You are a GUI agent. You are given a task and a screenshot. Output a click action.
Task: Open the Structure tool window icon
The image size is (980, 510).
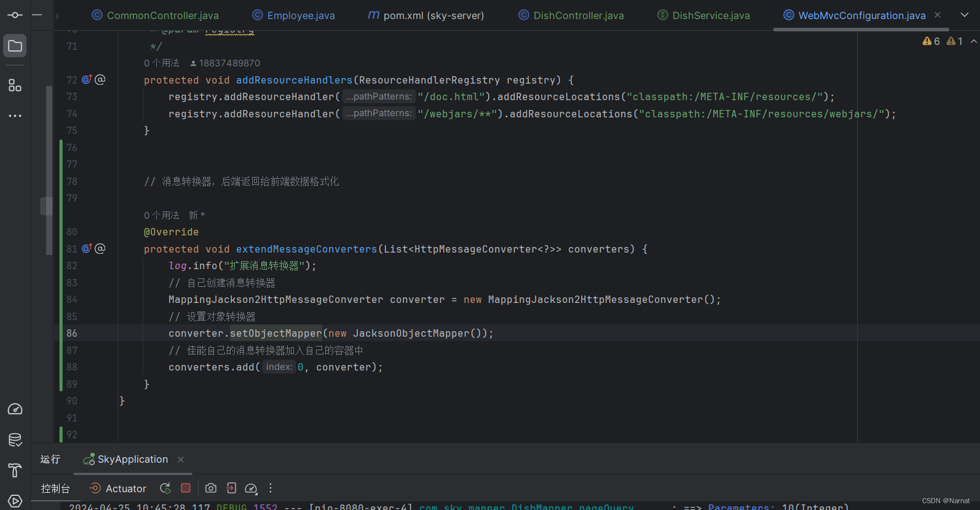15,85
